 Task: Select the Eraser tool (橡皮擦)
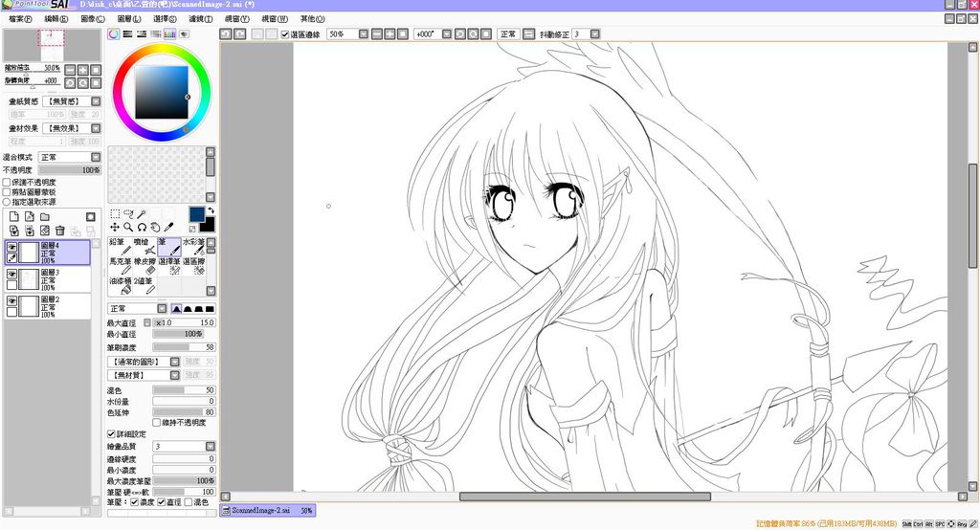pos(145,266)
